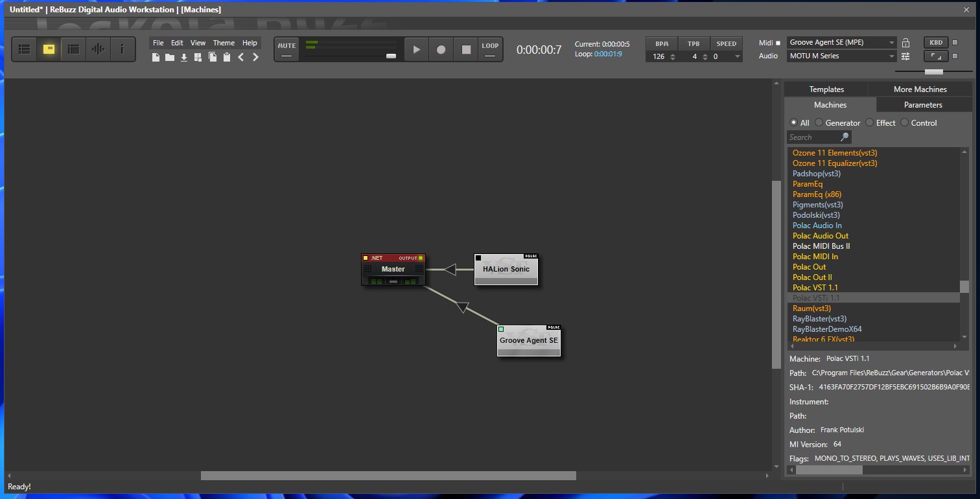Switch to the Parameters tab
The width and height of the screenshot is (980, 499).
click(x=923, y=105)
